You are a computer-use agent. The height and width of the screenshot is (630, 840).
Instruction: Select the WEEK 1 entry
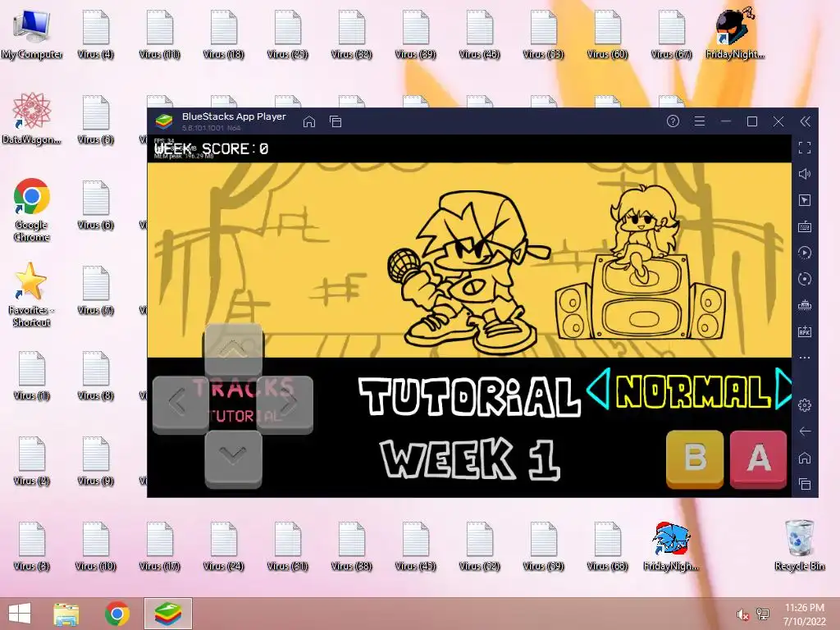tap(470, 459)
